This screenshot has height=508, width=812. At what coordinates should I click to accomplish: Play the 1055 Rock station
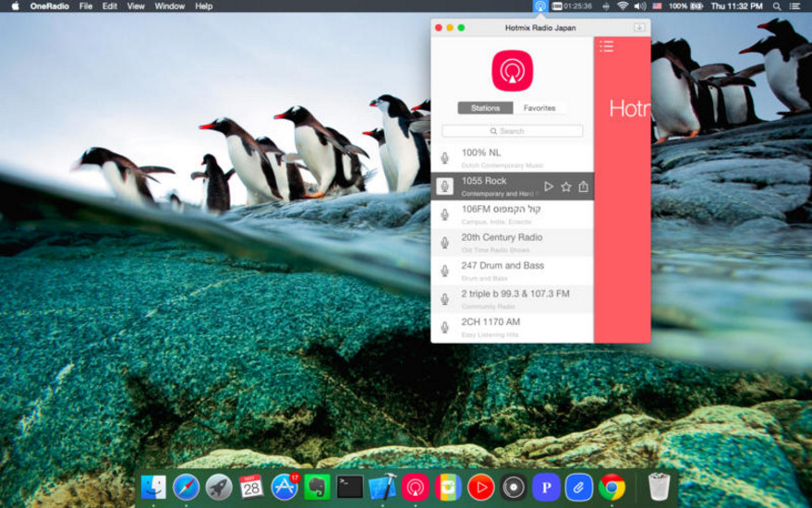tap(549, 187)
